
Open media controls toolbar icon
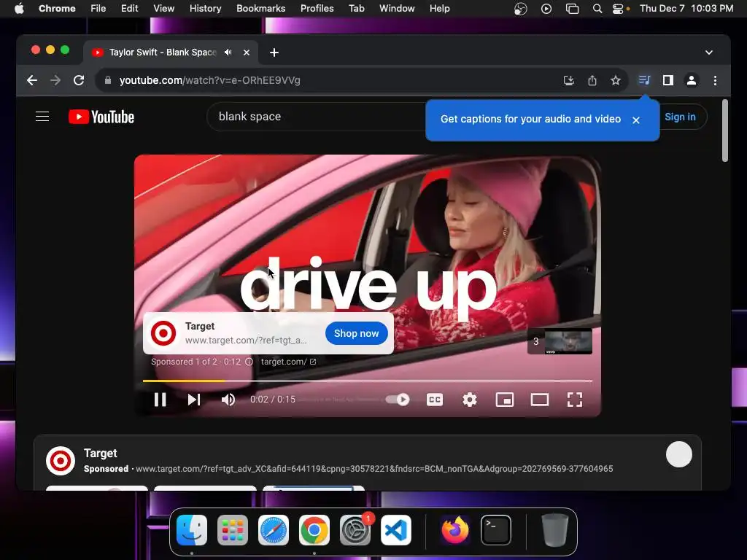(x=644, y=80)
